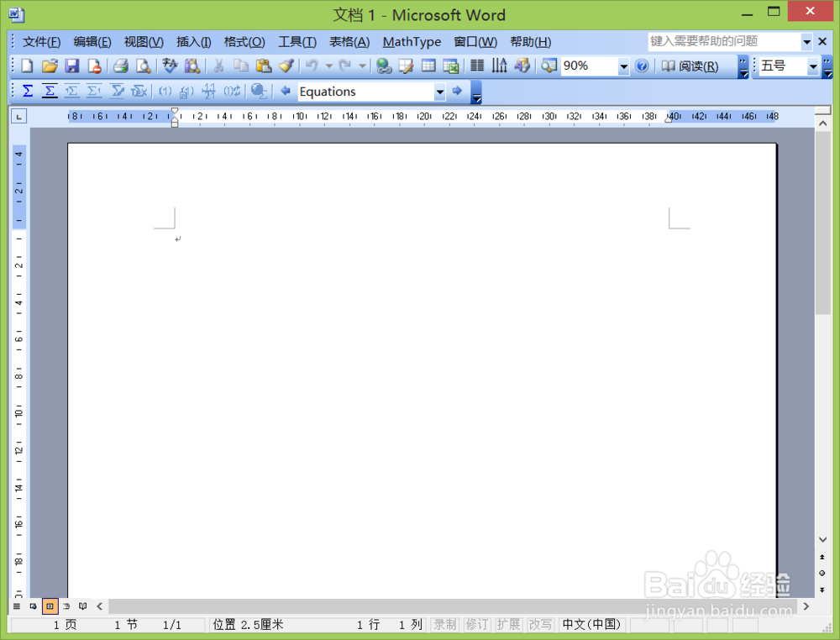Open Print Preview magnifier icon
Image resolution: width=840 pixels, height=640 pixels.
[x=143, y=66]
